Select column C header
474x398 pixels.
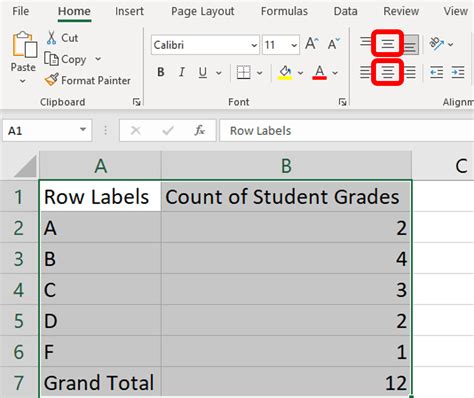pyautogui.click(x=443, y=166)
